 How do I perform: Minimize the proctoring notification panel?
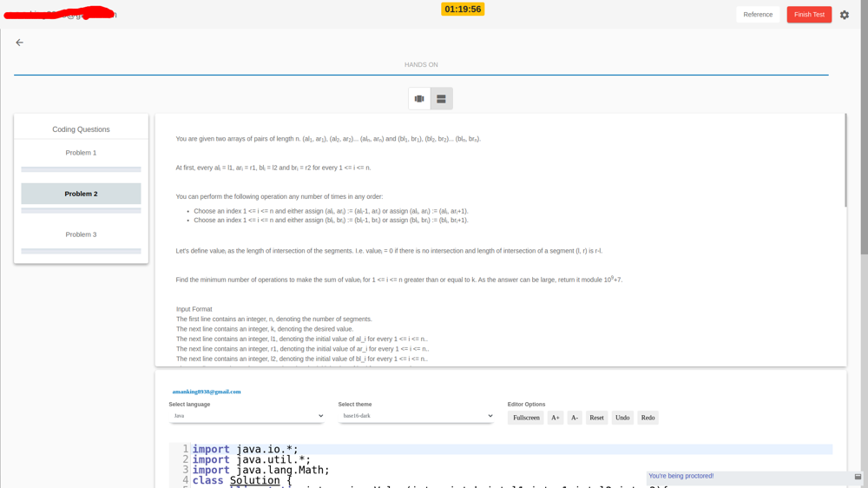[858, 477]
